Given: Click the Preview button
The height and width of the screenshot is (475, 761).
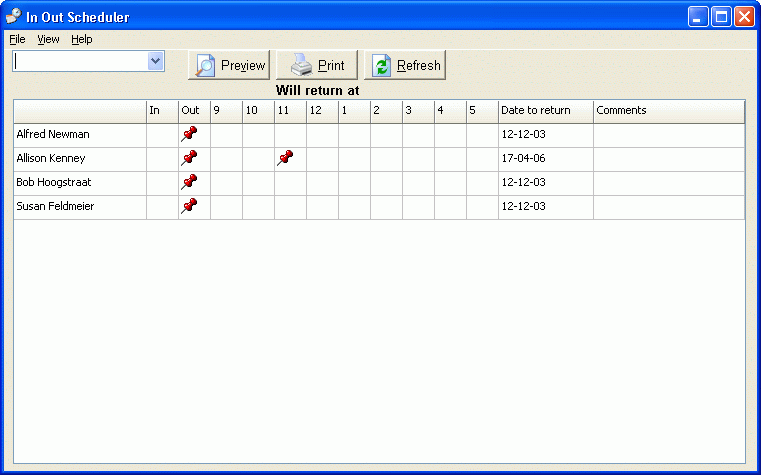Looking at the screenshot, I should pyautogui.click(x=229, y=65).
